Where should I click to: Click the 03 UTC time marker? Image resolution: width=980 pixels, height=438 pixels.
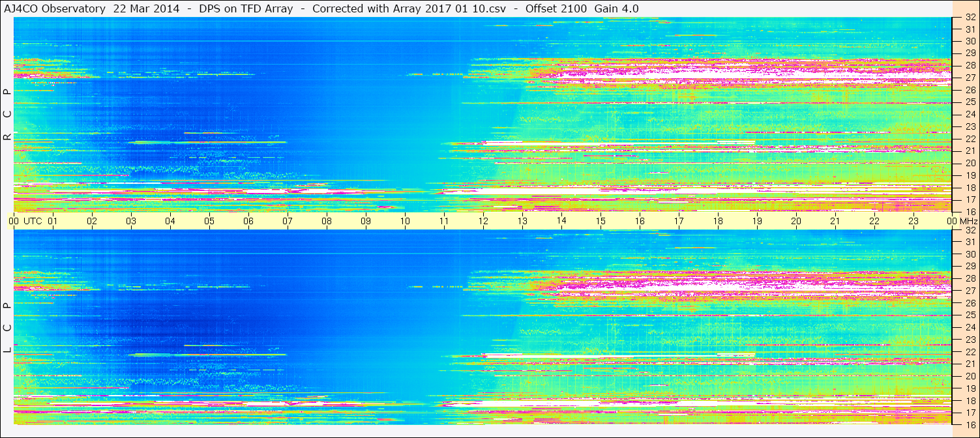(130, 221)
